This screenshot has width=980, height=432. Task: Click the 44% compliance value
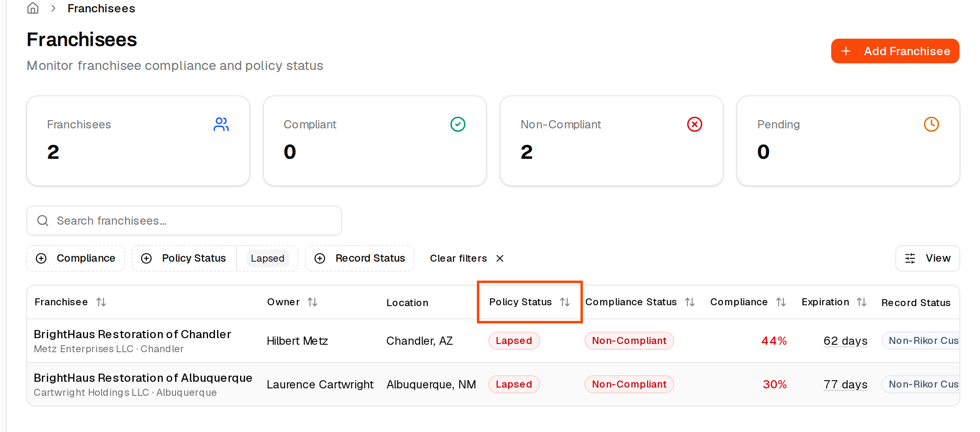[774, 341]
